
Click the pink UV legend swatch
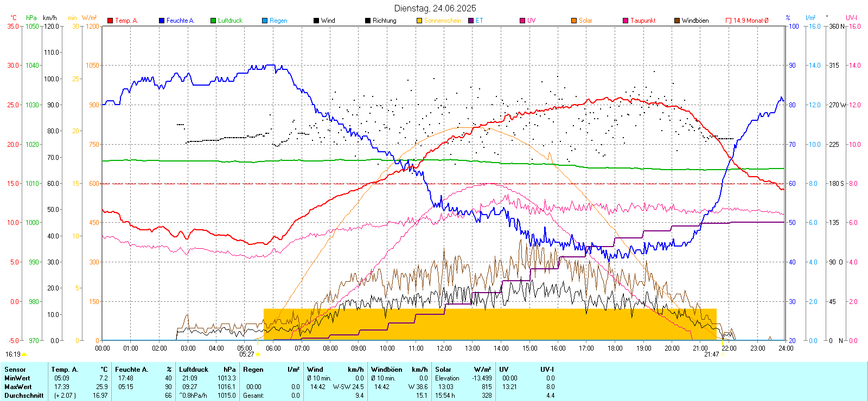click(522, 21)
